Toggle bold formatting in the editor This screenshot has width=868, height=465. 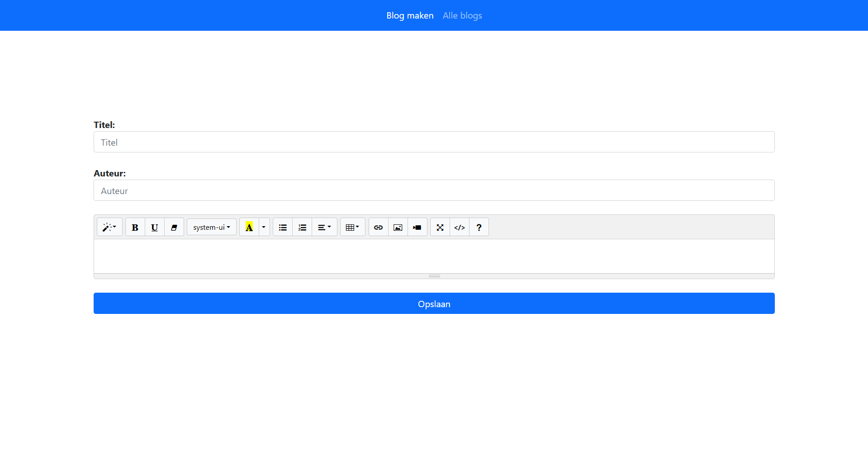(x=135, y=228)
